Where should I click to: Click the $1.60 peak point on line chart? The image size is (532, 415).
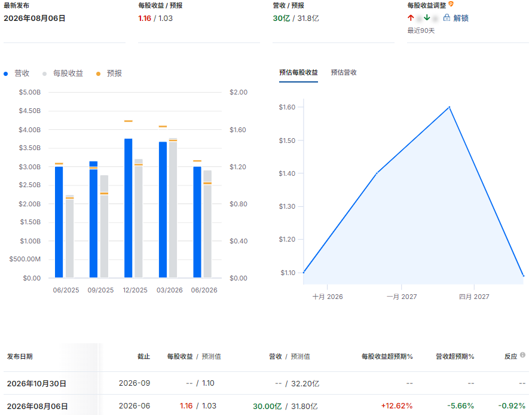450,107
